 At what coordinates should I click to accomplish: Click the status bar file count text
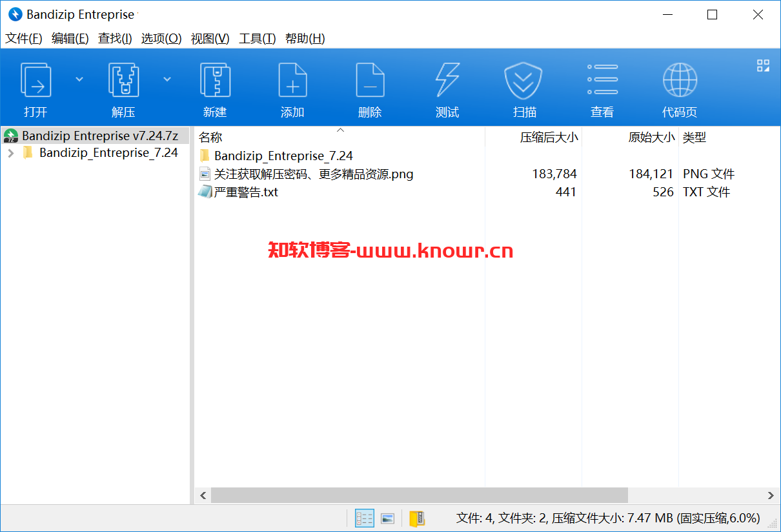(x=608, y=518)
